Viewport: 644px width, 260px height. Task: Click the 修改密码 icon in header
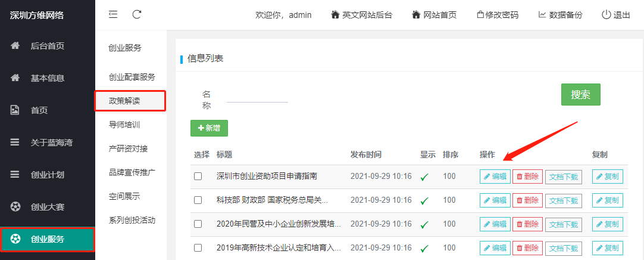pos(480,15)
